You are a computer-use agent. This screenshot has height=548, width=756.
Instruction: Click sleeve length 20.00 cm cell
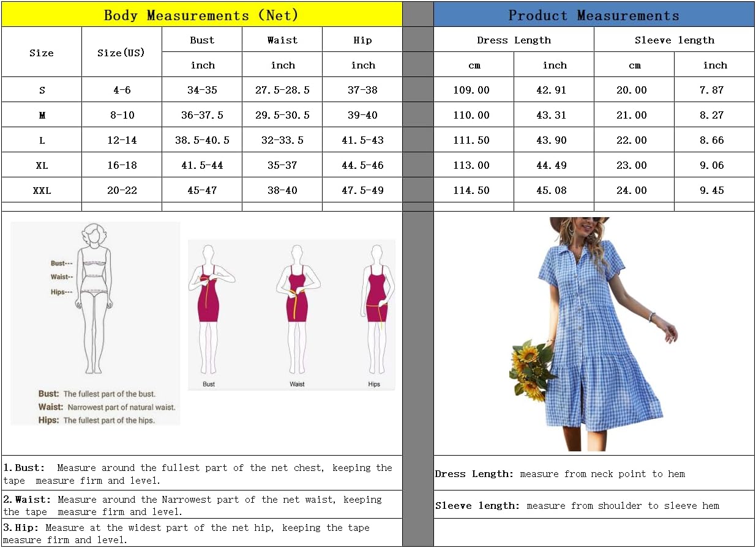[x=634, y=90]
